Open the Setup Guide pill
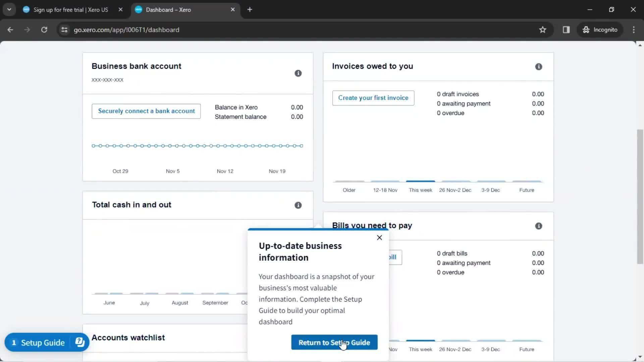Image resolution: width=644 pixels, height=362 pixels. pos(38,343)
